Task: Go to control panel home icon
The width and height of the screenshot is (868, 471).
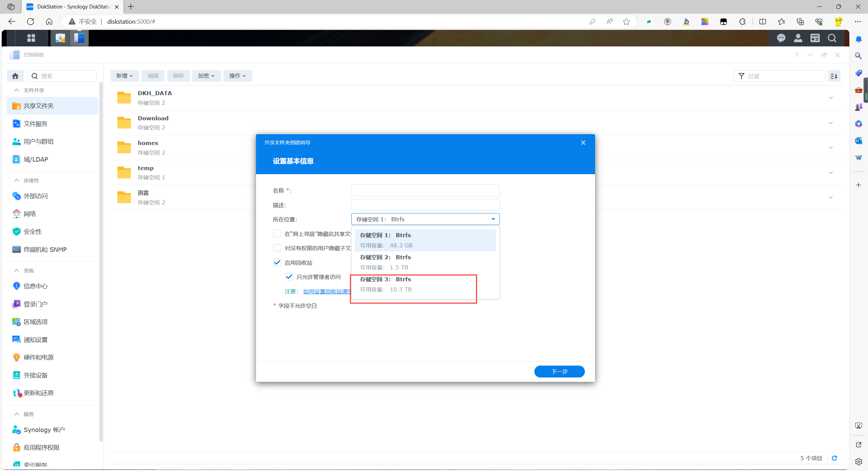Action: (15, 76)
